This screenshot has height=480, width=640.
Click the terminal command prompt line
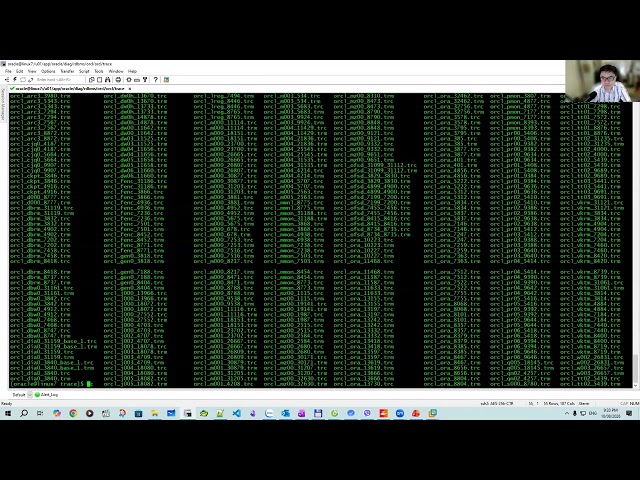tap(51, 384)
